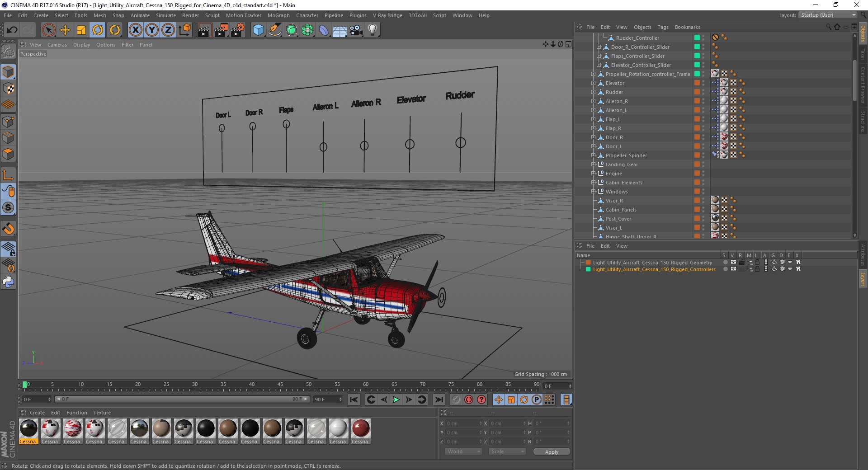Go to start of animation
The image size is (868, 470).
click(354, 399)
